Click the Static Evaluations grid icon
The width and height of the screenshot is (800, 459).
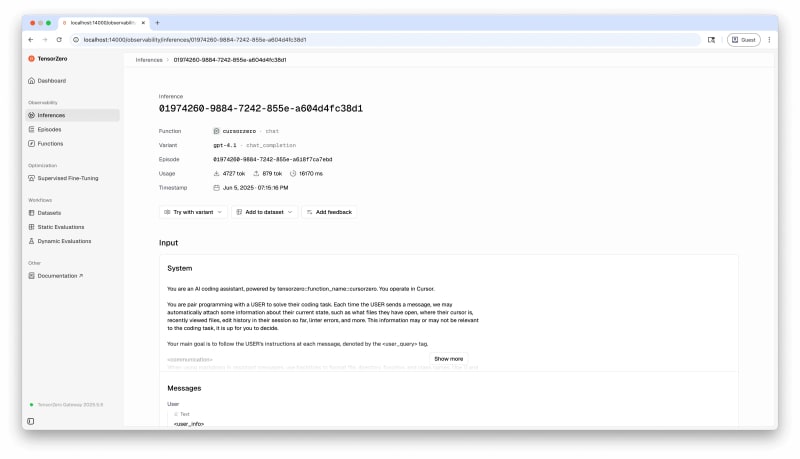pyautogui.click(x=32, y=227)
